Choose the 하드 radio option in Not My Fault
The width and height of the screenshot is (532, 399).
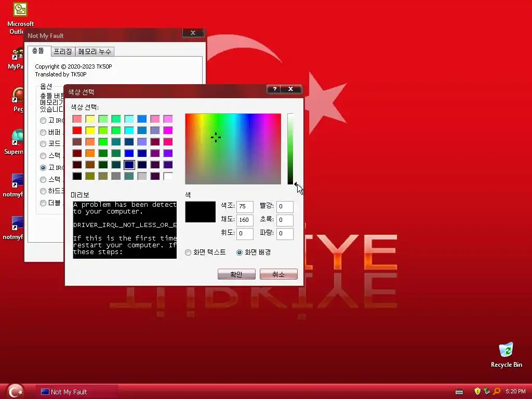(43, 191)
